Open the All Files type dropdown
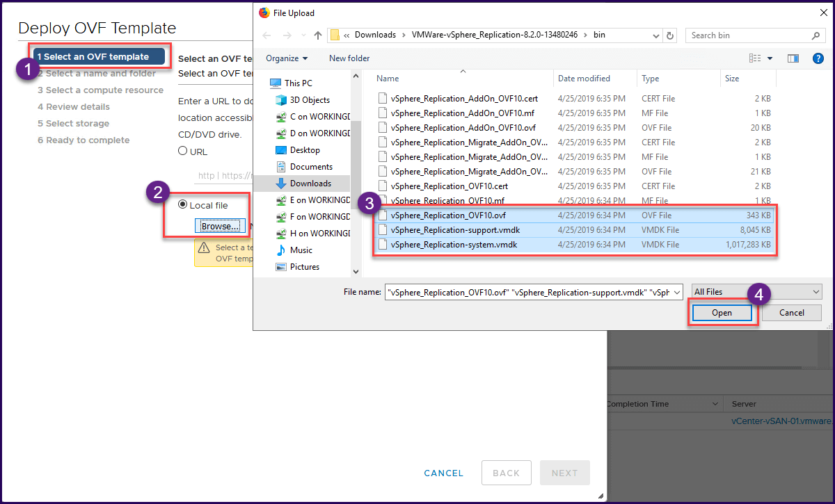This screenshot has height=504, width=835. coord(756,292)
